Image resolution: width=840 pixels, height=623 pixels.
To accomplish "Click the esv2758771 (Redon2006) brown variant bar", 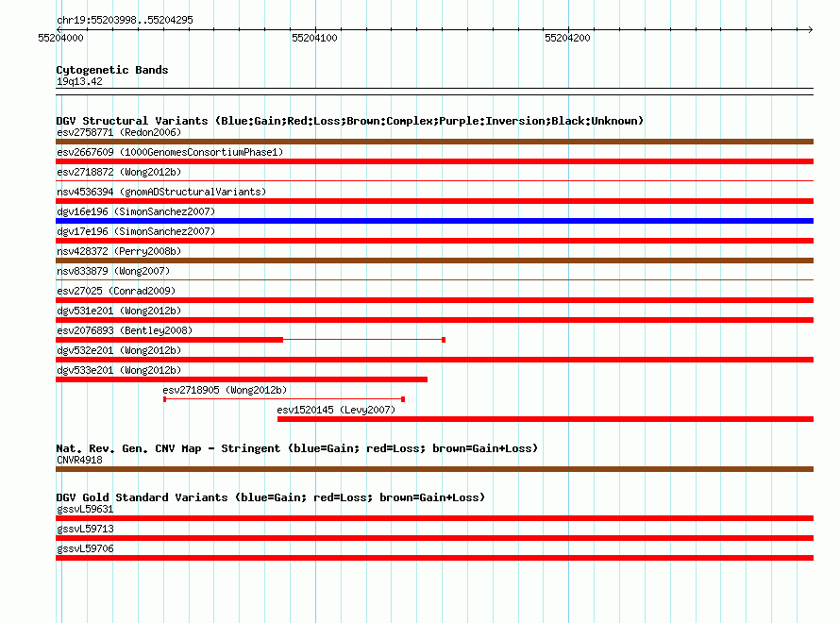I will (434, 142).
